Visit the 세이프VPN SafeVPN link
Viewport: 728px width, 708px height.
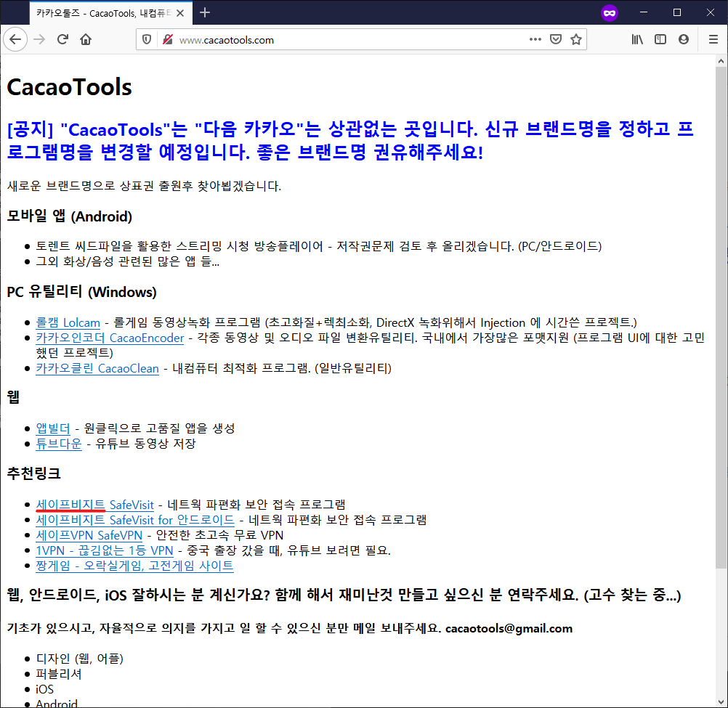pyautogui.click(x=89, y=535)
